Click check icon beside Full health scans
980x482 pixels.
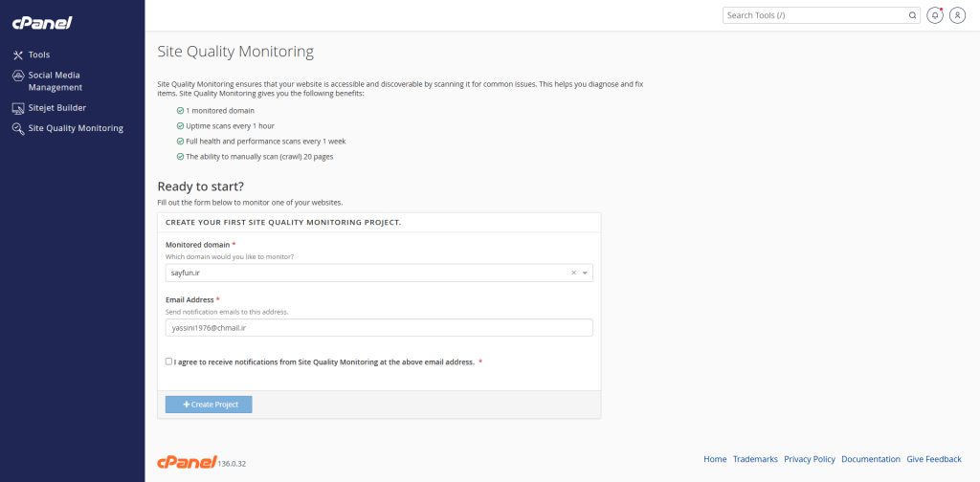click(180, 142)
